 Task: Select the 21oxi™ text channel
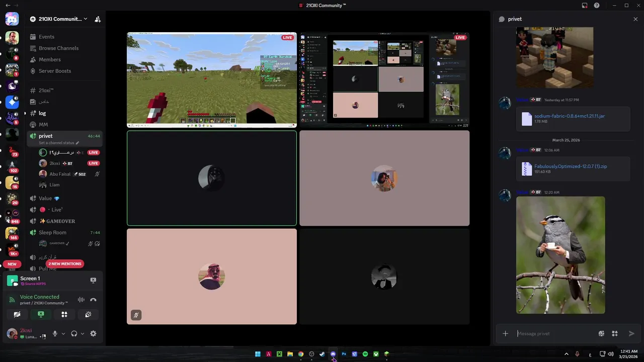[x=64, y=90]
